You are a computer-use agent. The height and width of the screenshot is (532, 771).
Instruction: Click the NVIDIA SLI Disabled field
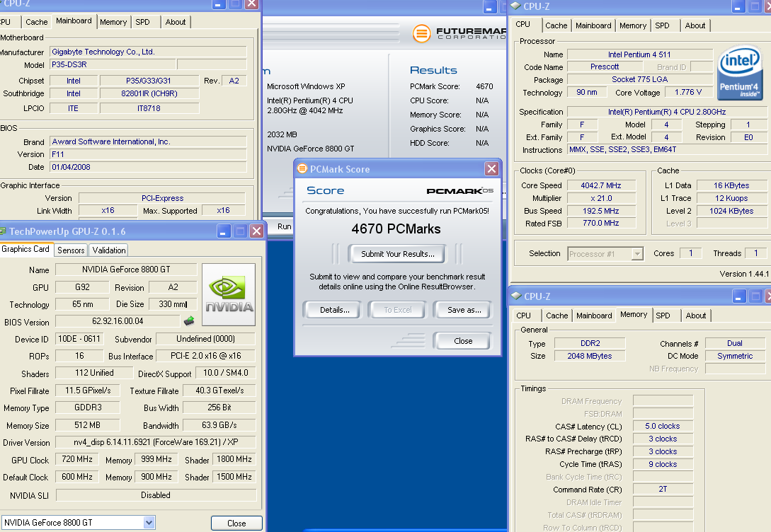pos(155,495)
